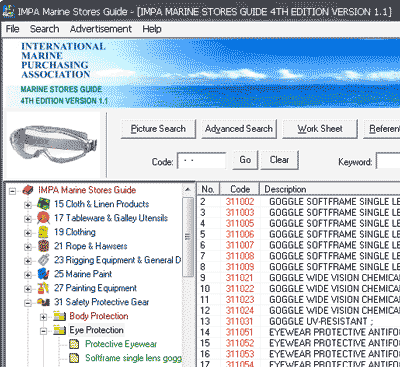400x367 pixels.
Task: Click the Rope & Hawsers category icon
Action: tap(43, 246)
